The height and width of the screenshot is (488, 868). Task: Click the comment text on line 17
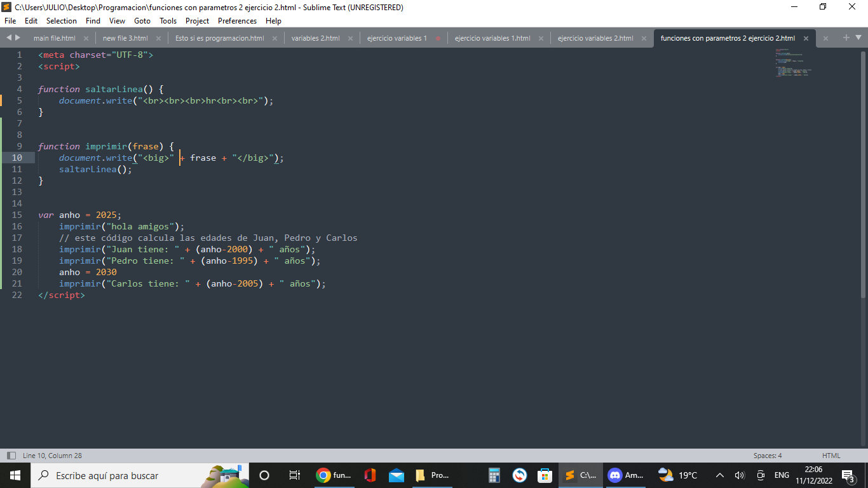click(208, 238)
